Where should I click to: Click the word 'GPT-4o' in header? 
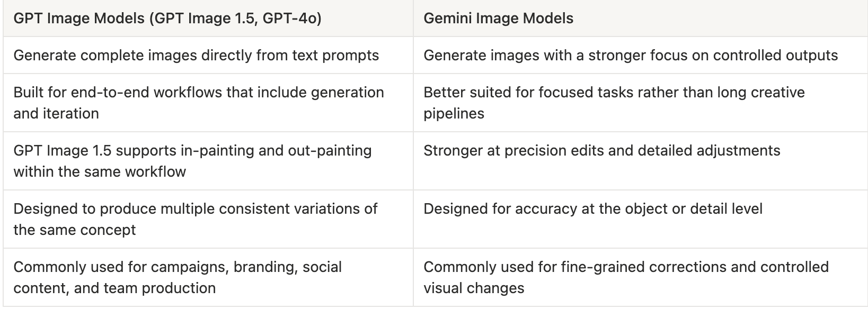click(291, 19)
